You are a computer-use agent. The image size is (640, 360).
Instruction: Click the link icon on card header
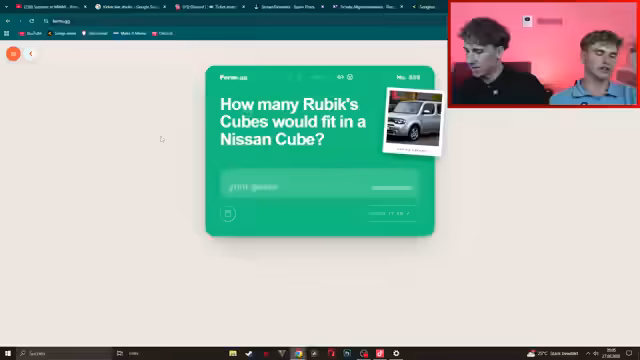[340, 77]
